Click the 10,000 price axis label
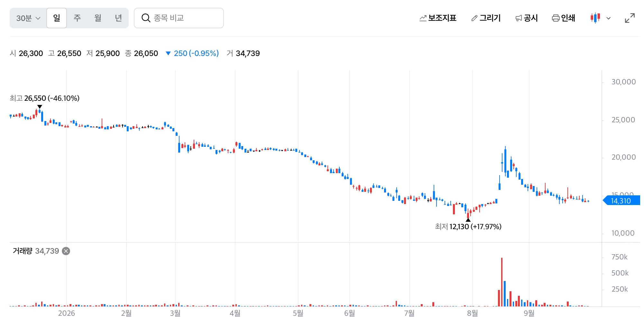Screen dimensions: 644x327 click(x=623, y=233)
